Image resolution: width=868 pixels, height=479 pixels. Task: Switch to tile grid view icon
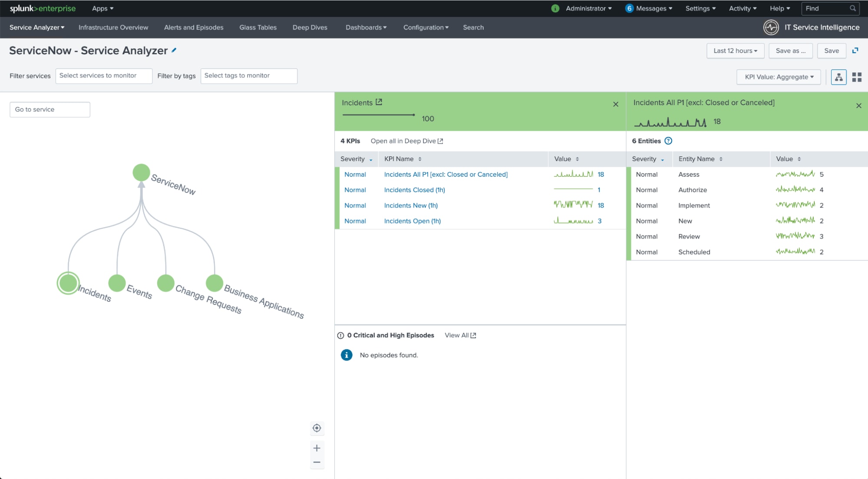[856, 77]
